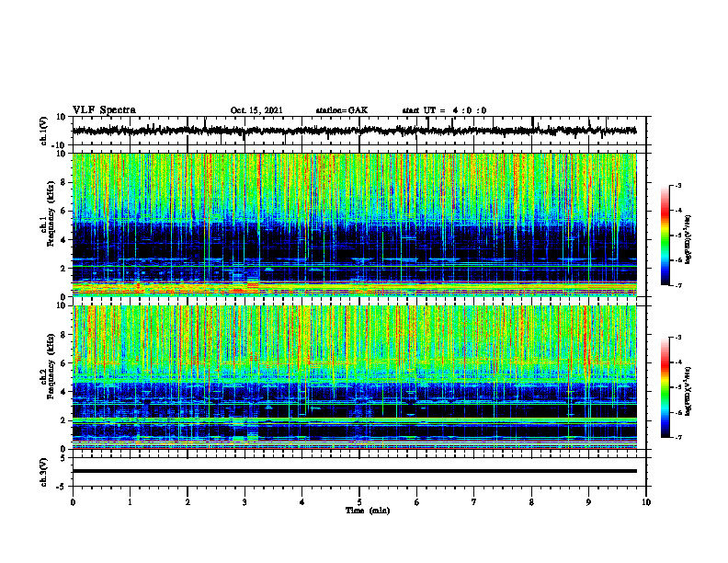Click time axis tick label '2'
This screenshot has height=563, width=728.
click(188, 502)
